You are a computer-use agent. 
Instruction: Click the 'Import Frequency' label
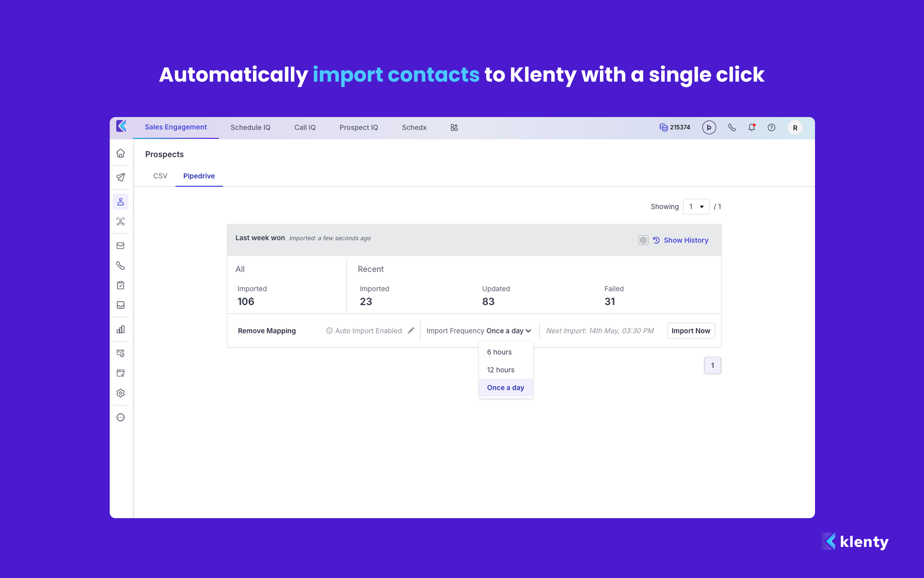[x=455, y=331]
